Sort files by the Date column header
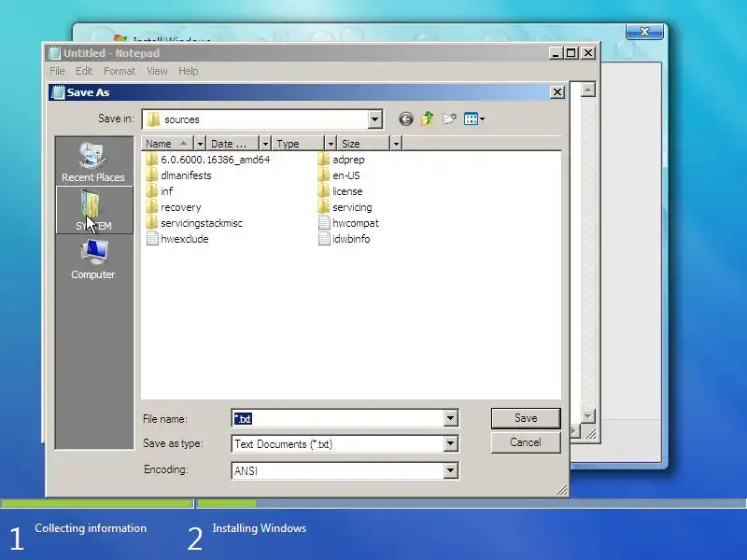This screenshot has width=747, height=560. coord(233,144)
